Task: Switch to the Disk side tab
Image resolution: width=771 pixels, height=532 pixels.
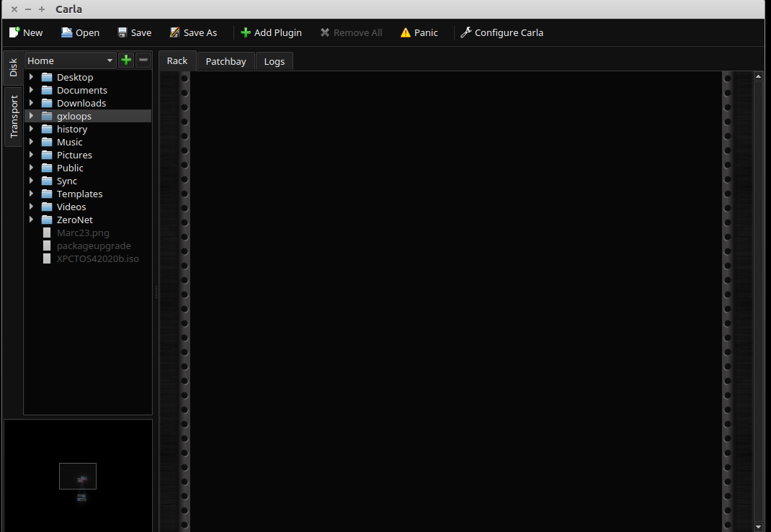Action: 13,68
